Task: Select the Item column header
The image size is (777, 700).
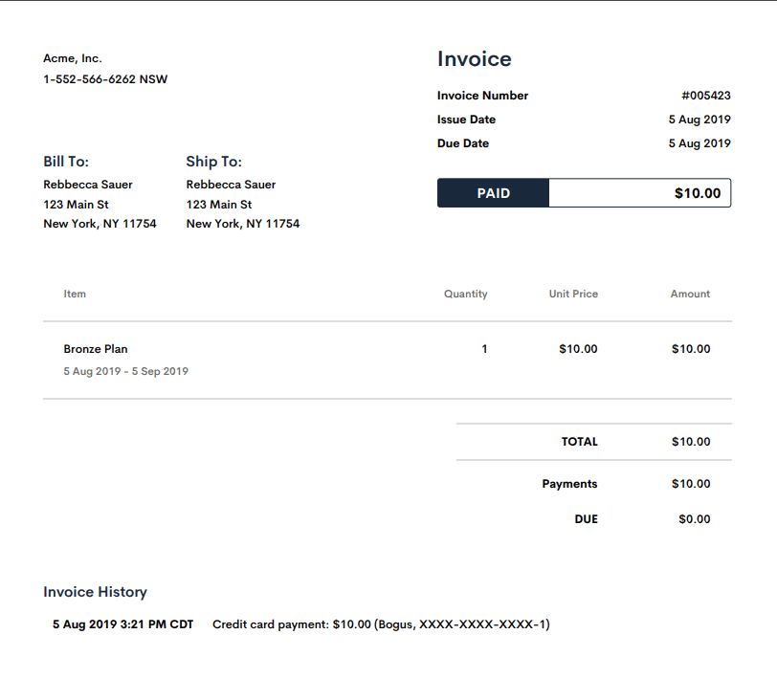Action: [75, 294]
